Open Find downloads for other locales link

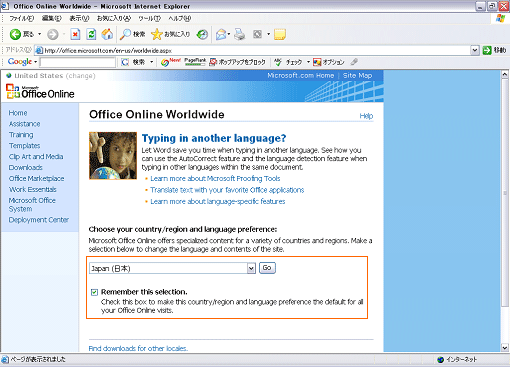click(138, 349)
